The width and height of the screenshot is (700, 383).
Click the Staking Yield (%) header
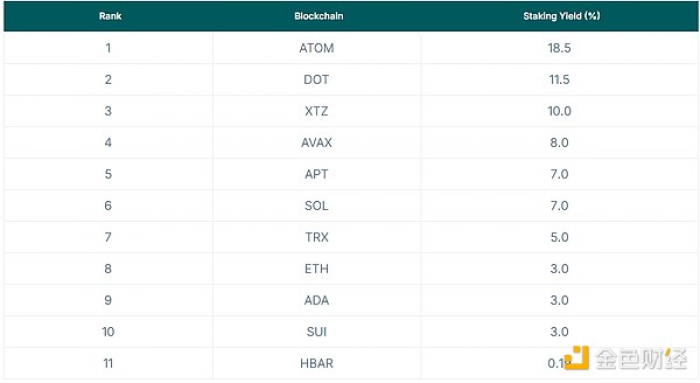pyautogui.click(x=561, y=16)
